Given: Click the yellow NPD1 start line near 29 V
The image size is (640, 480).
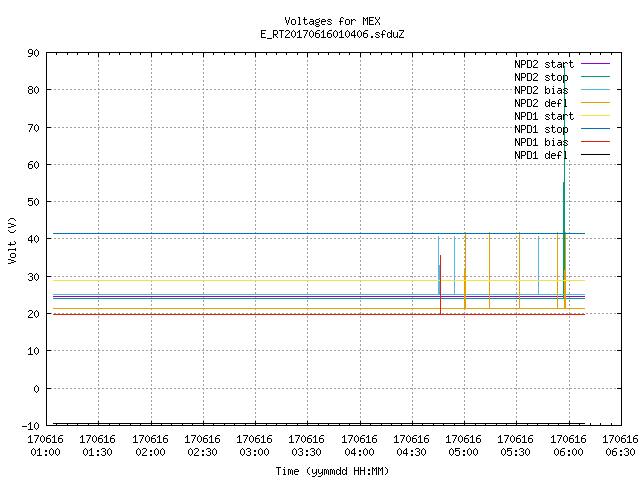Looking at the screenshot, I should pos(319,280).
